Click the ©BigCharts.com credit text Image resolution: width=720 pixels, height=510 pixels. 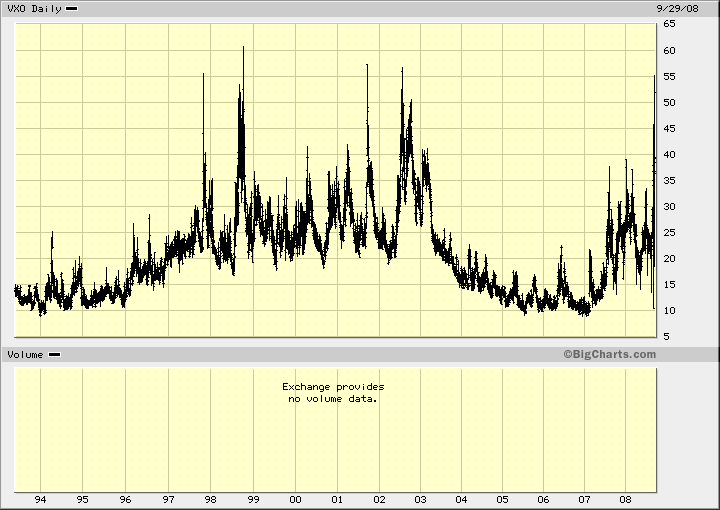[x=610, y=354]
